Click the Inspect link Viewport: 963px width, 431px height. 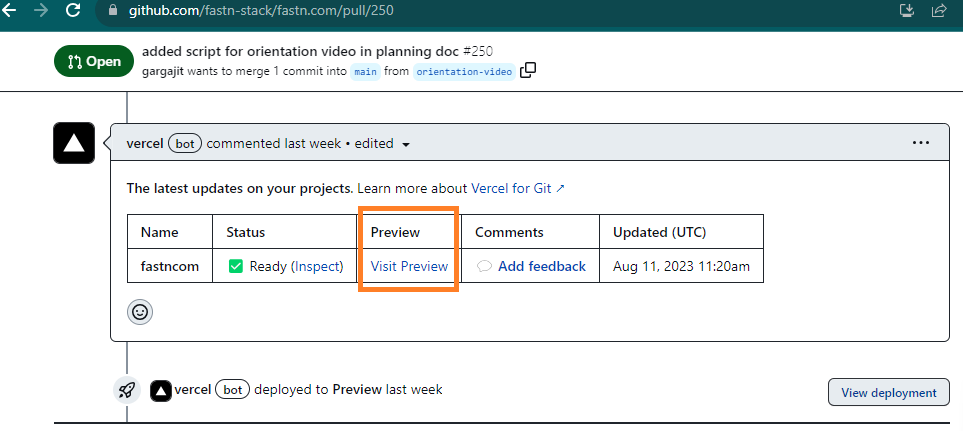click(317, 266)
